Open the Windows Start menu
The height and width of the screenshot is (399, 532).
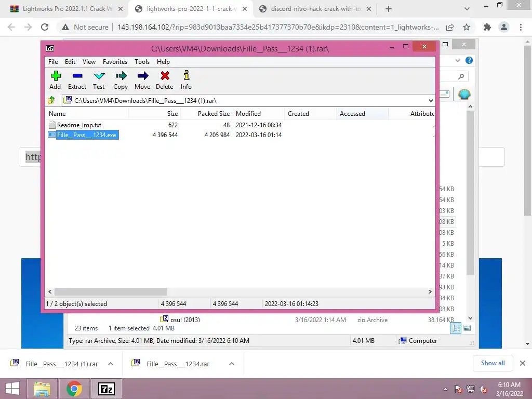[12, 389]
